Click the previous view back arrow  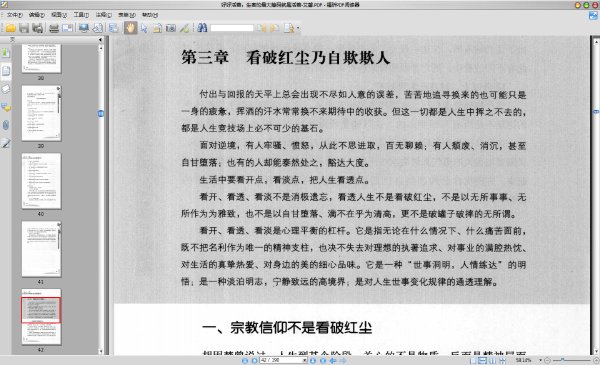tap(333, 360)
